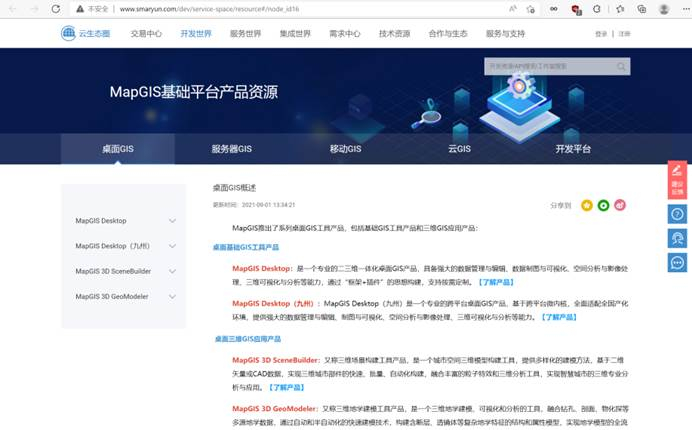
Task: Add page to favorites star icon
Action: tap(531, 9)
